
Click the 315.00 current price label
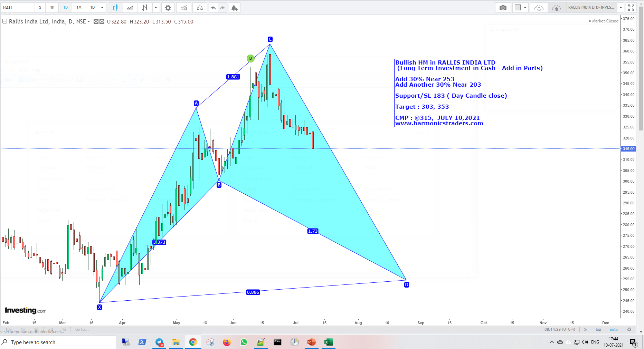tap(629, 149)
